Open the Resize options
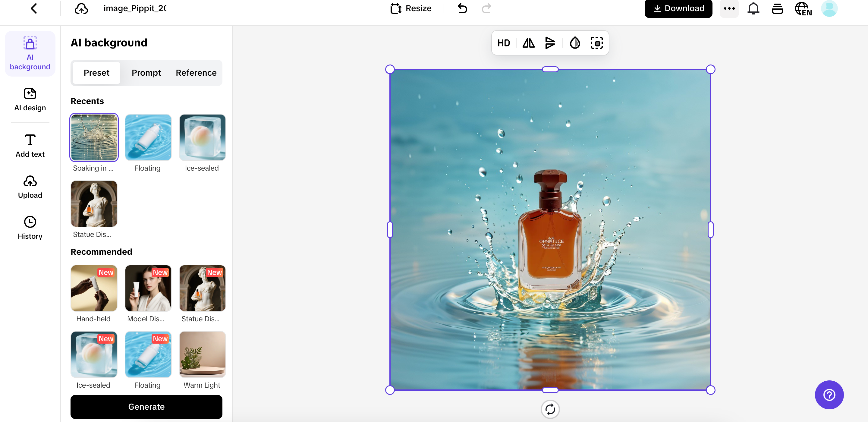 tap(411, 8)
